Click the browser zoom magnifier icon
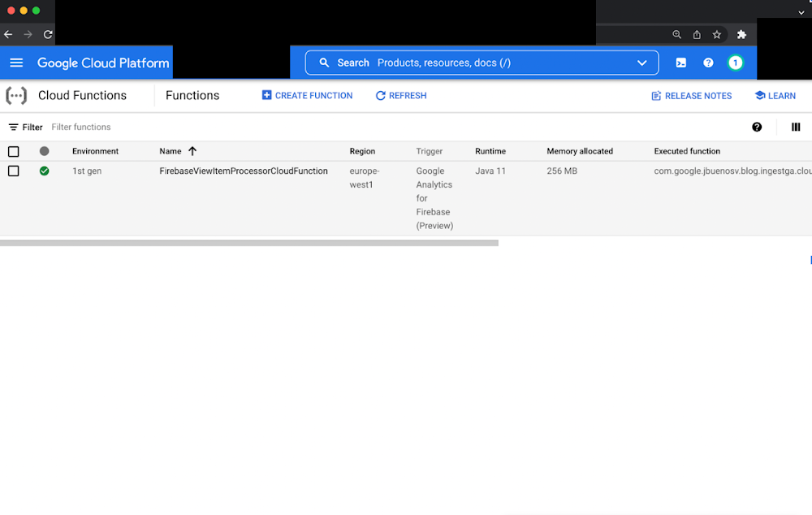 click(x=677, y=34)
